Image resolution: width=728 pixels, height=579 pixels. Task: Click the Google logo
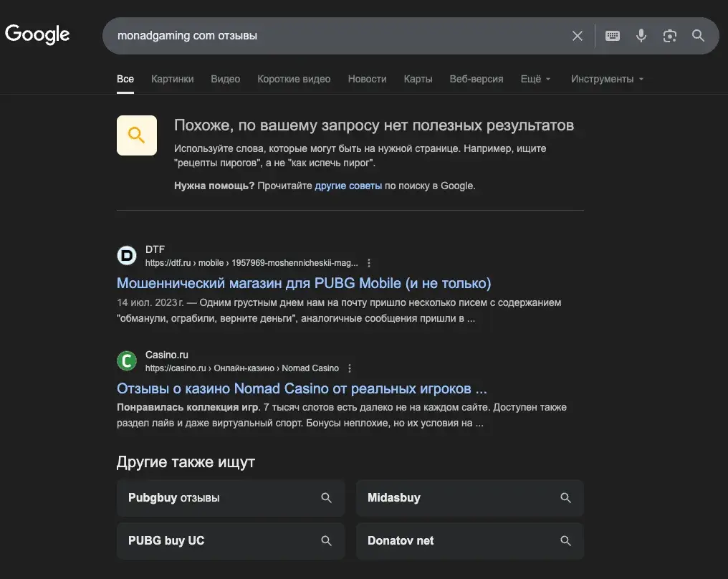click(37, 34)
